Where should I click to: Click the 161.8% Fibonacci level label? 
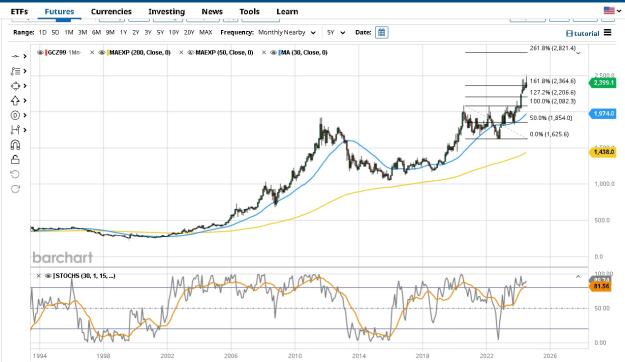[x=553, y=81]
